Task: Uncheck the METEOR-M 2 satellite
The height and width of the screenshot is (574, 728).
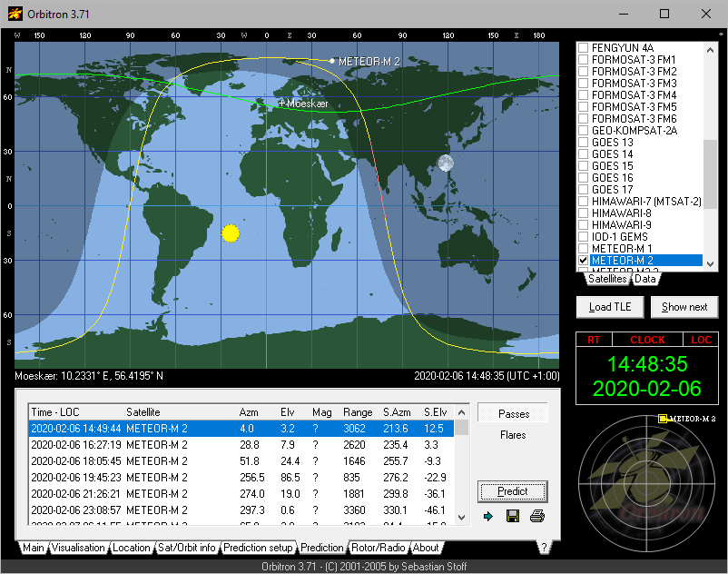Action: pyautogui.click(x=584, y=261)
